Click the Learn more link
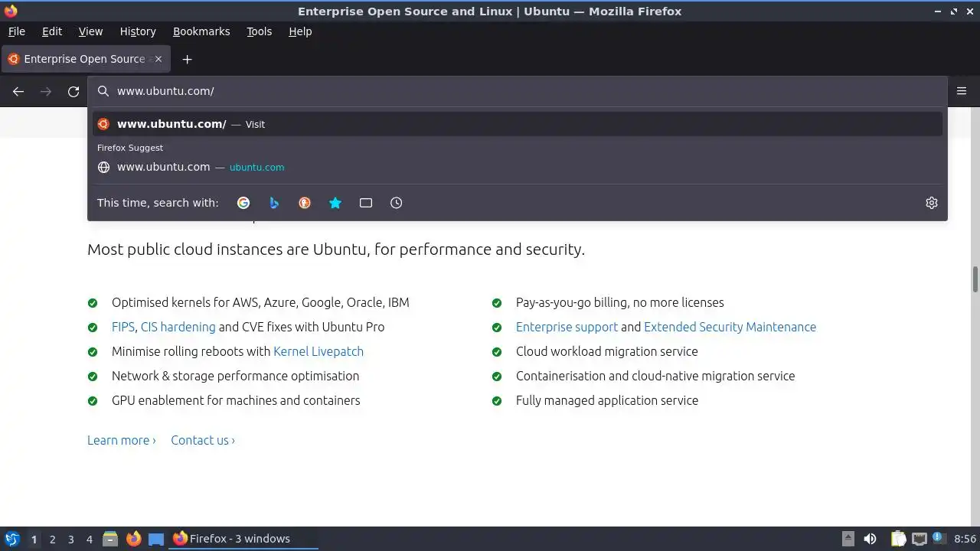980x551 pixels. pos(122,440)
